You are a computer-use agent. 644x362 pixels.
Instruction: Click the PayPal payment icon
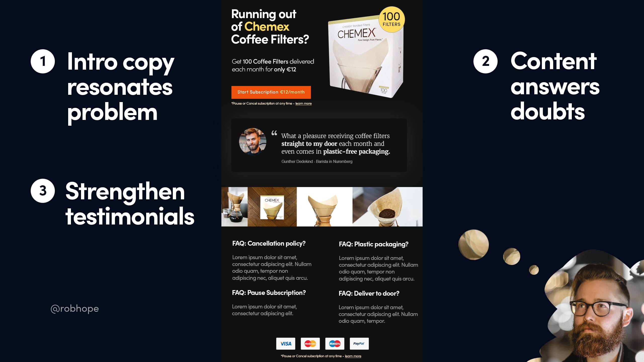point(359,344)
